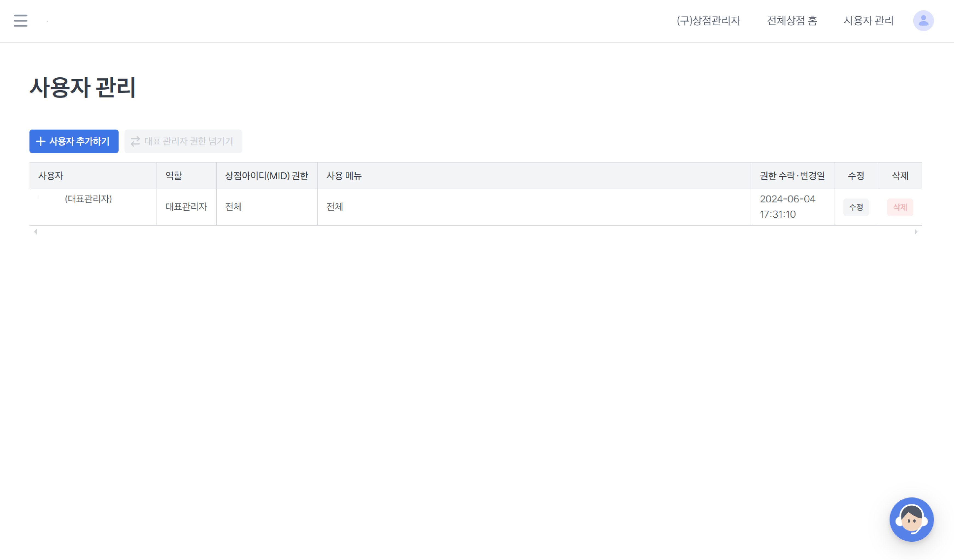Click the 수정 button in the row
Image resolution: width=954 pixels, height=560 pixels.
point(856,207)
